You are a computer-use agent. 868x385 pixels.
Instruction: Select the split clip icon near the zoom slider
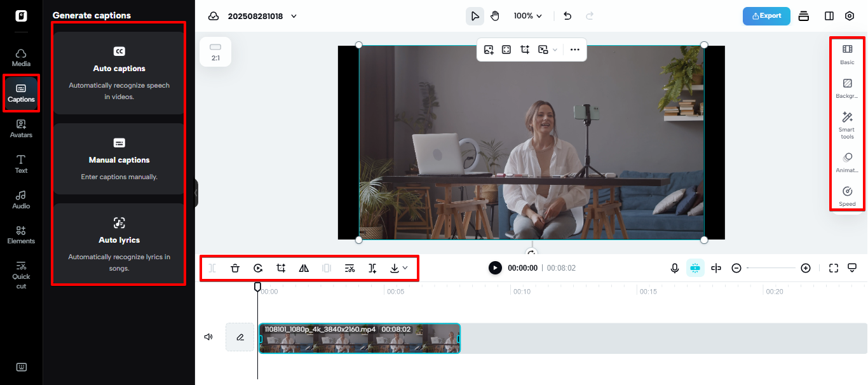[x=716, y=267]
